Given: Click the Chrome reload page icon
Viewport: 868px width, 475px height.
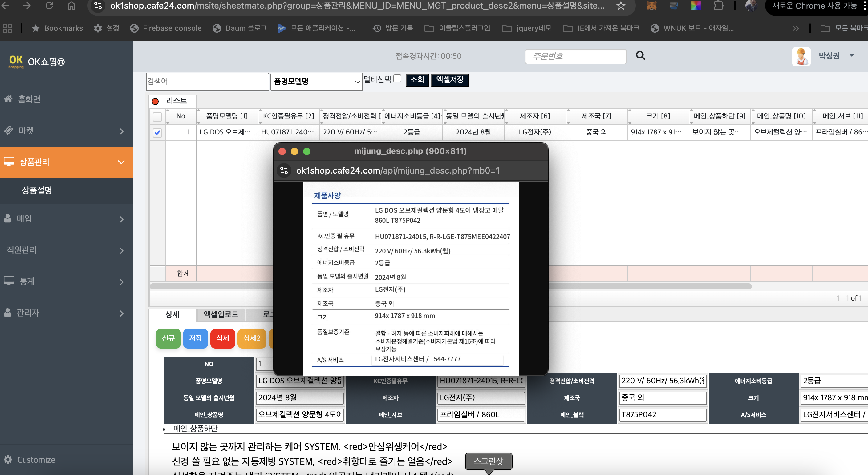Looking at the screenshot, I should coord(49,6).
